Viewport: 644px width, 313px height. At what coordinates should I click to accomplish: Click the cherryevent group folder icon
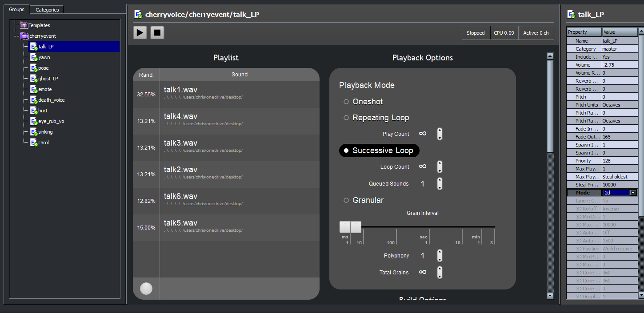coord(24,36)
